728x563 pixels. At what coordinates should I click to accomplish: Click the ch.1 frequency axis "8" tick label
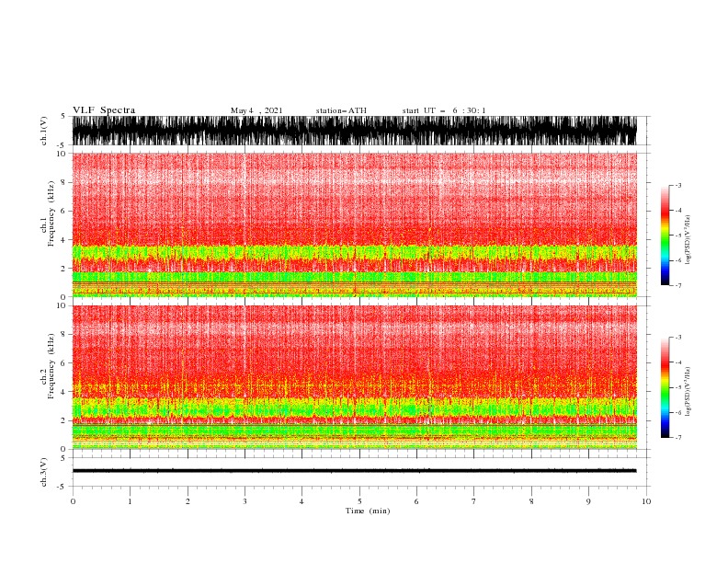(x=63, y=182)
